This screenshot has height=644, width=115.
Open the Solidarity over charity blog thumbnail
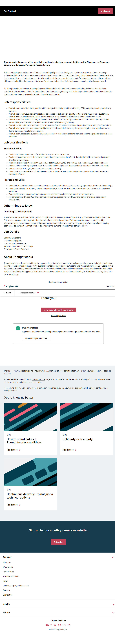click(x=86, y=417)
